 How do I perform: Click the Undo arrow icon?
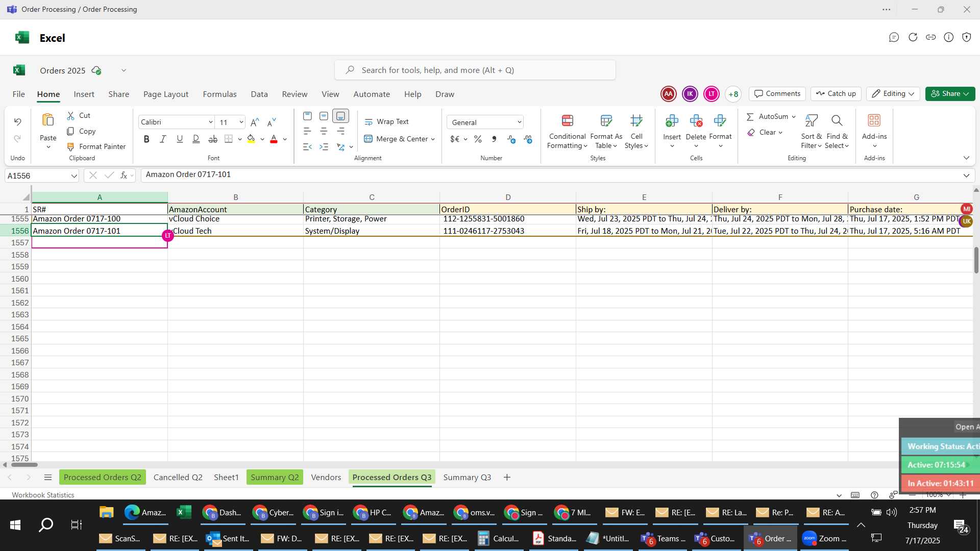point(17,121)
